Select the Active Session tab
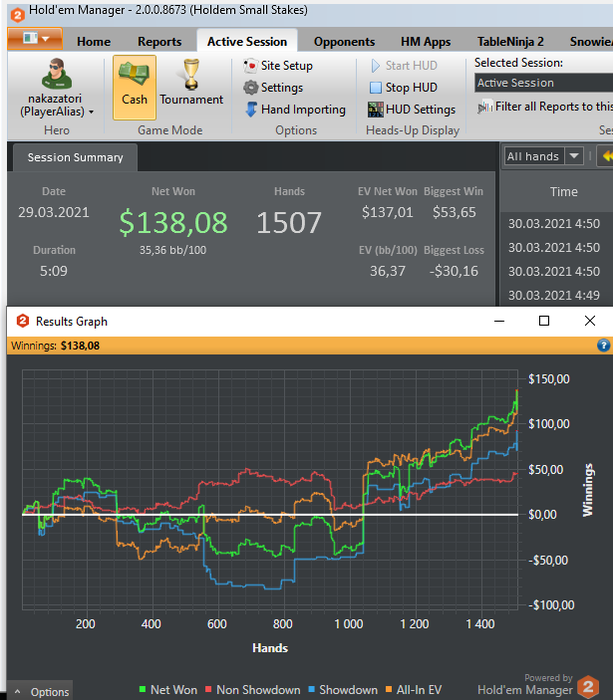Image resolution: width=613 pixels, height=700 pixels. 247,42
